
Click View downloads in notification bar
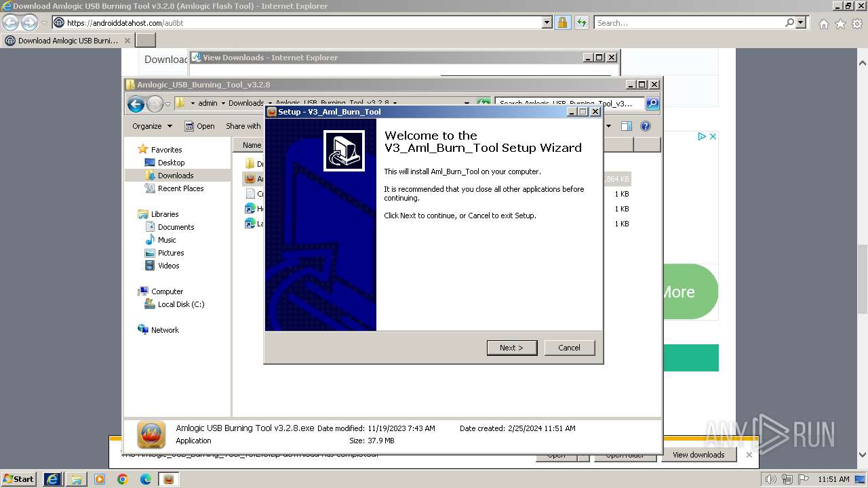698,455
